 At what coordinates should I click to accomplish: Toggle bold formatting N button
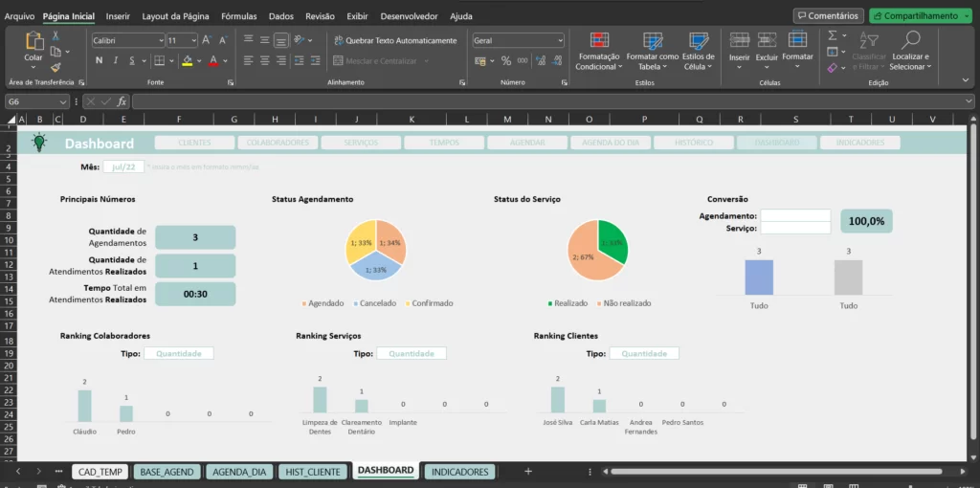coord(99,60)
